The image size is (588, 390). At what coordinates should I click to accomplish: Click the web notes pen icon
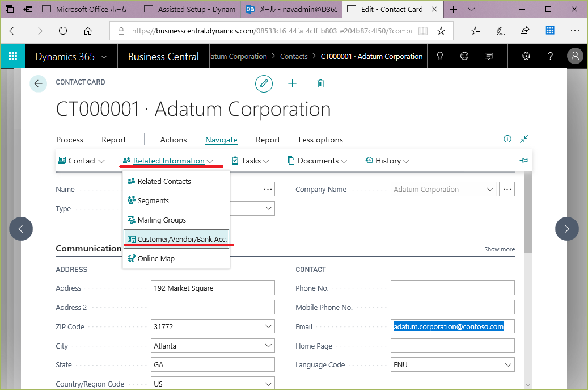500,31
